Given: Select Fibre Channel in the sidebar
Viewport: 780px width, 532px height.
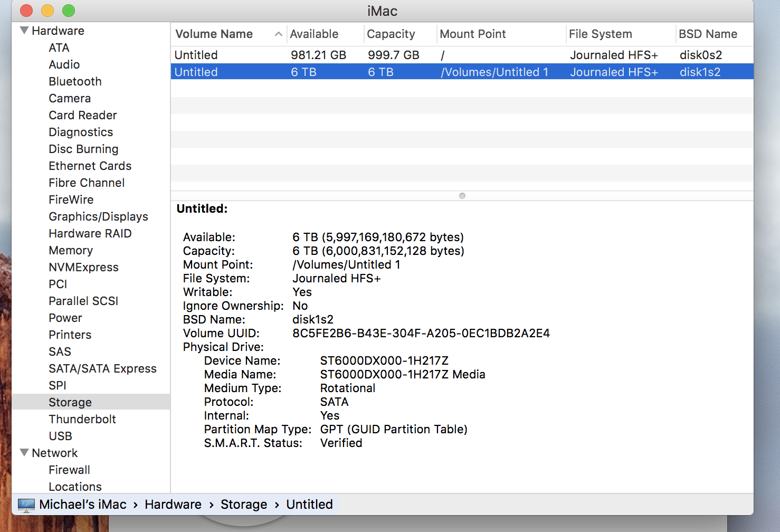Looking at the screenshot, I should pyautogui.click(x=87, y=183).
